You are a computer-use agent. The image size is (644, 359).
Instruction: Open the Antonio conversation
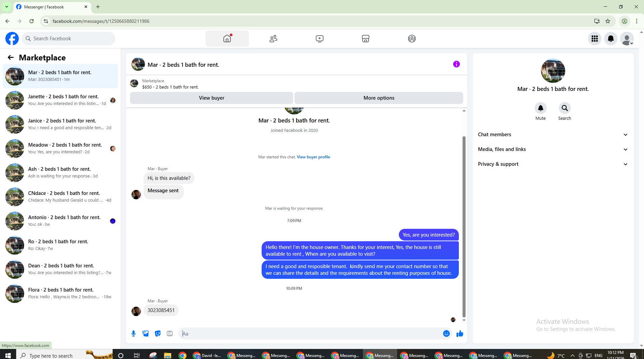pyautogui.click(x=60, y=221)
